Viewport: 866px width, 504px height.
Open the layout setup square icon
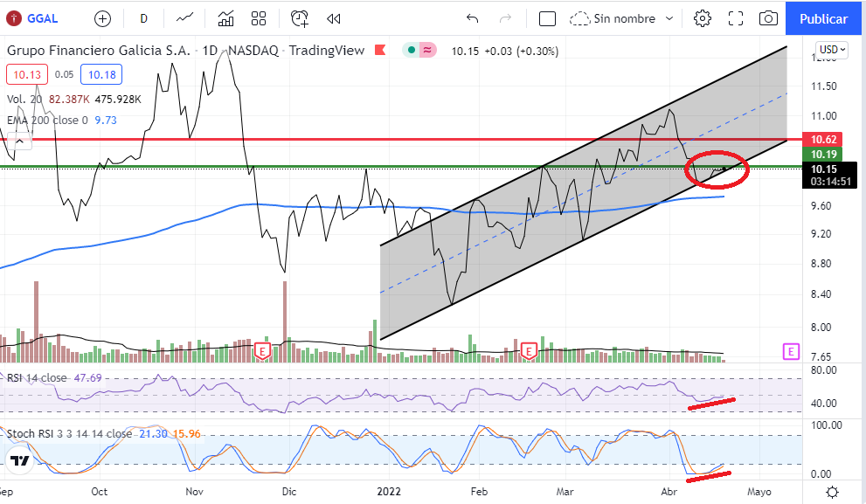point(547,18)
